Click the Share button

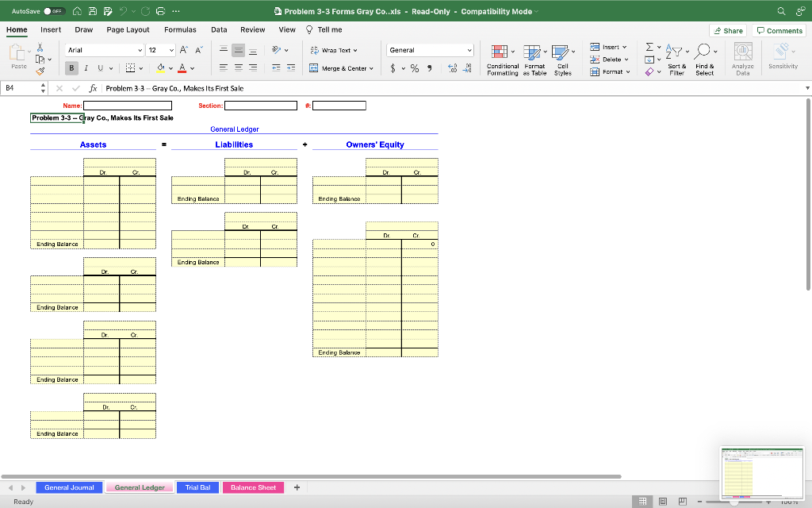pos(728,31)
